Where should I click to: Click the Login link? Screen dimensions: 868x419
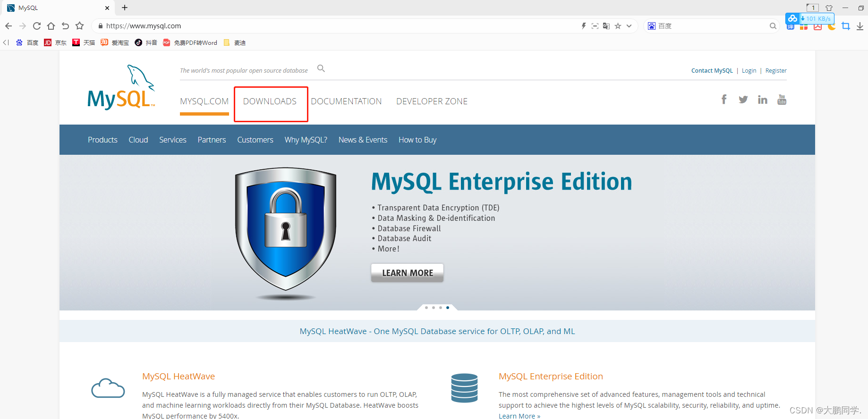click(749, 71)
